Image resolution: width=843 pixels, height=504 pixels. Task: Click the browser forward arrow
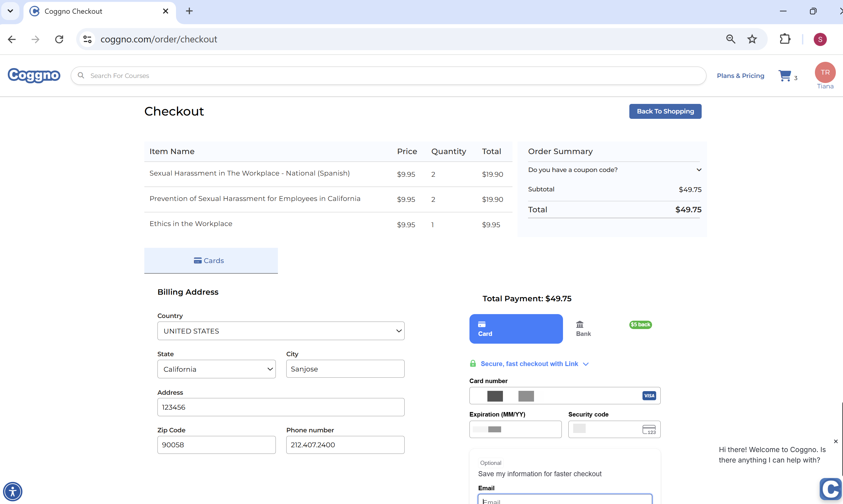tap(35, 39)
